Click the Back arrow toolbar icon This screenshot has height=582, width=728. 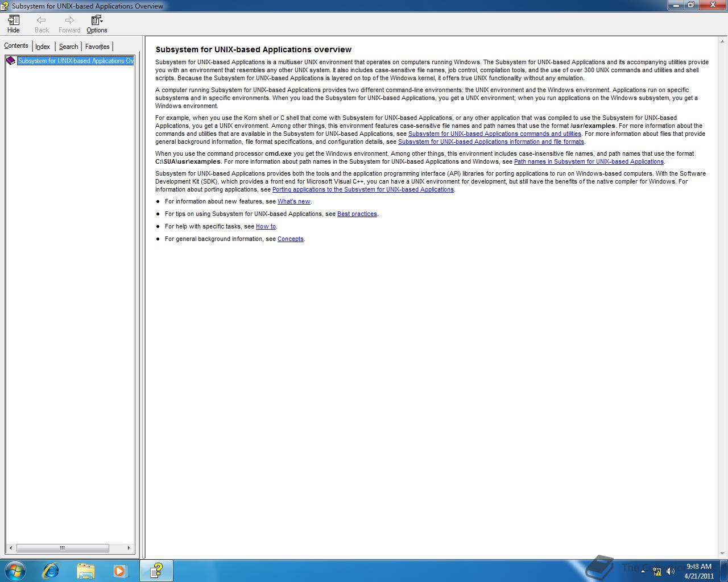[42, 24]
